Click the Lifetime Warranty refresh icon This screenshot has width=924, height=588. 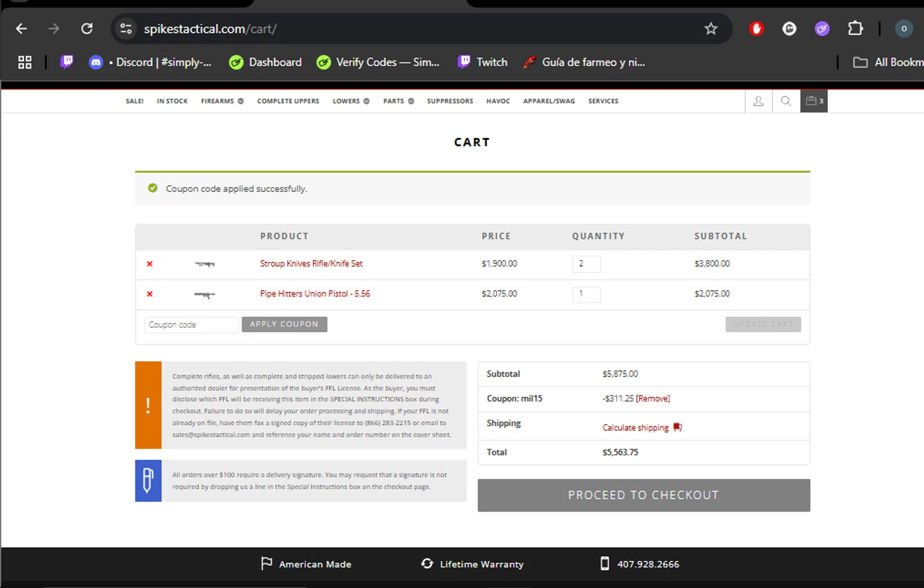click(427, 563)
